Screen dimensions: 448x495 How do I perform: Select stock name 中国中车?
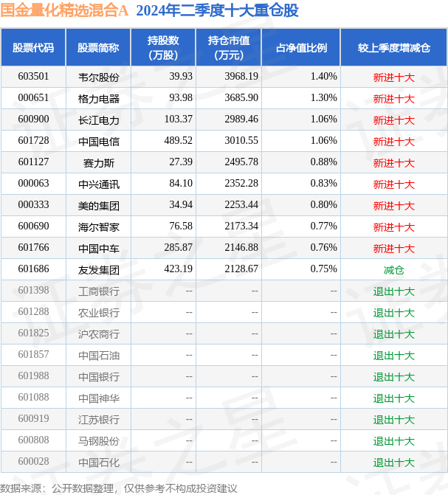99,249
